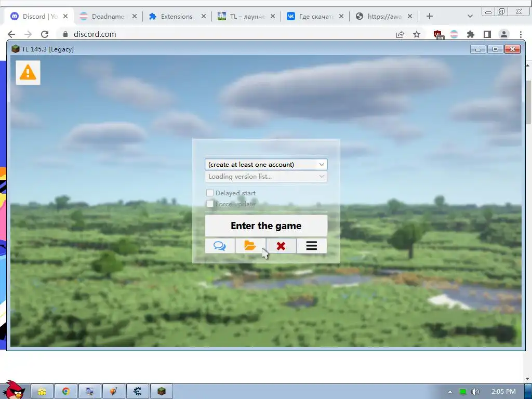The width and height of the screenshot is (532, 399).
Task: Click the red X cancel button in launcher
Action: pos(281,246)
